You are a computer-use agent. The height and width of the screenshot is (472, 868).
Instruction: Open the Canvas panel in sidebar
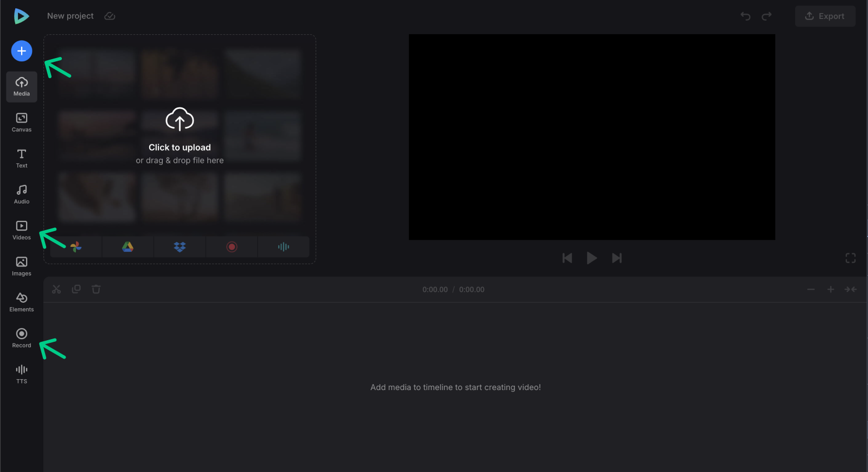[22, 123]
